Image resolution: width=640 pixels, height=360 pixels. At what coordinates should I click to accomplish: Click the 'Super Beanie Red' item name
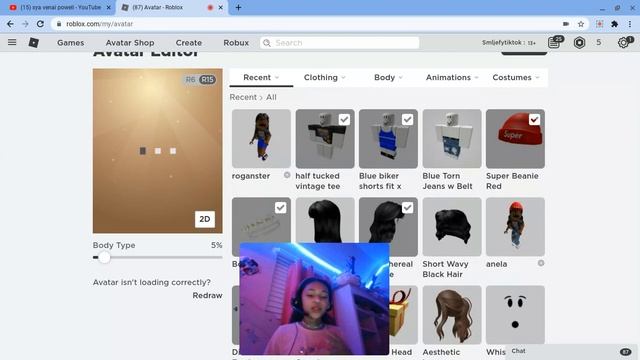point(512,181)
